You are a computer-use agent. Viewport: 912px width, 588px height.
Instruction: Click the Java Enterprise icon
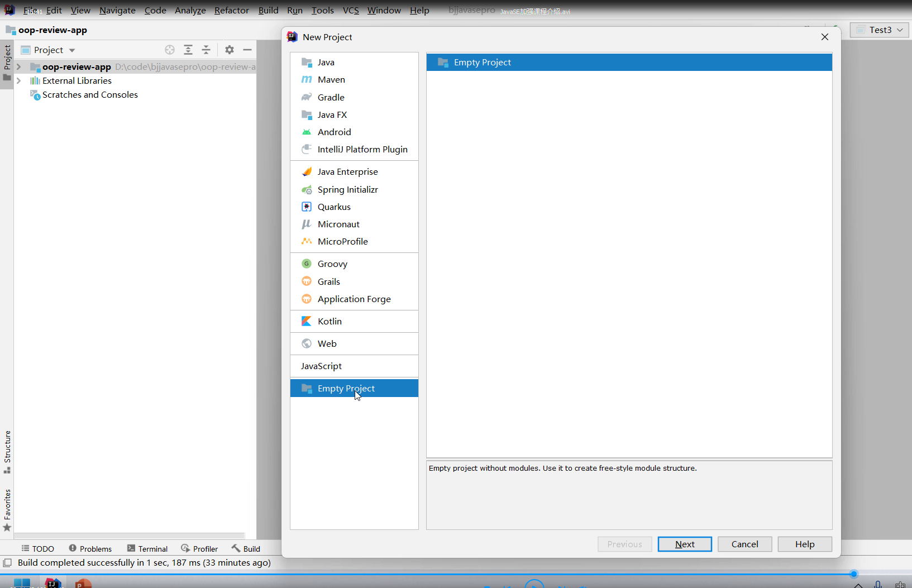tap(307, 171)
